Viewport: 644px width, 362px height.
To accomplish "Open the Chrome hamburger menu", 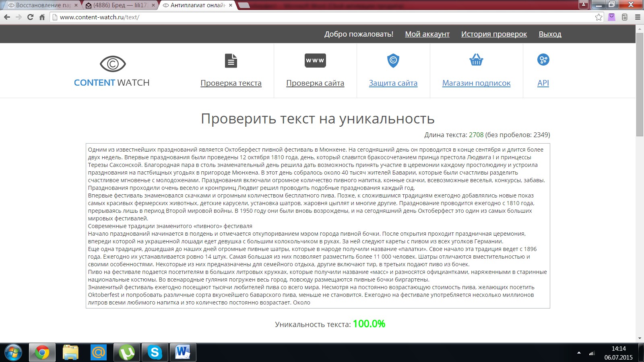I will click(638, 17).
